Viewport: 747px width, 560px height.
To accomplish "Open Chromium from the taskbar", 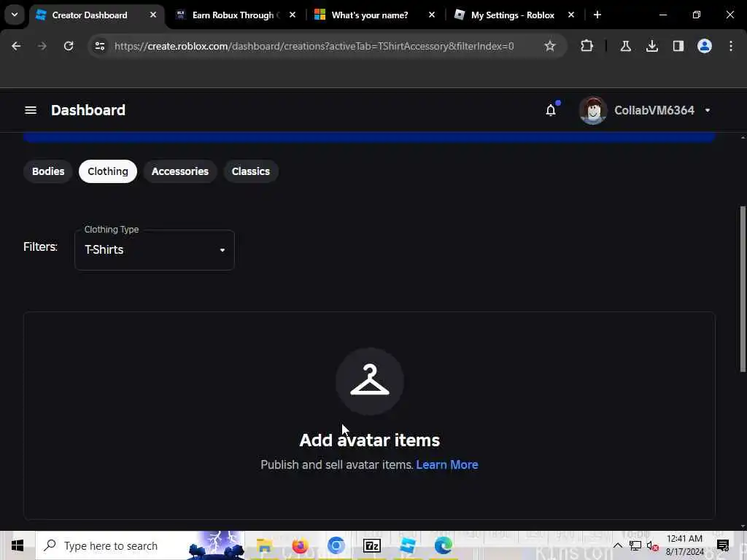I will (x=336, y=545).
